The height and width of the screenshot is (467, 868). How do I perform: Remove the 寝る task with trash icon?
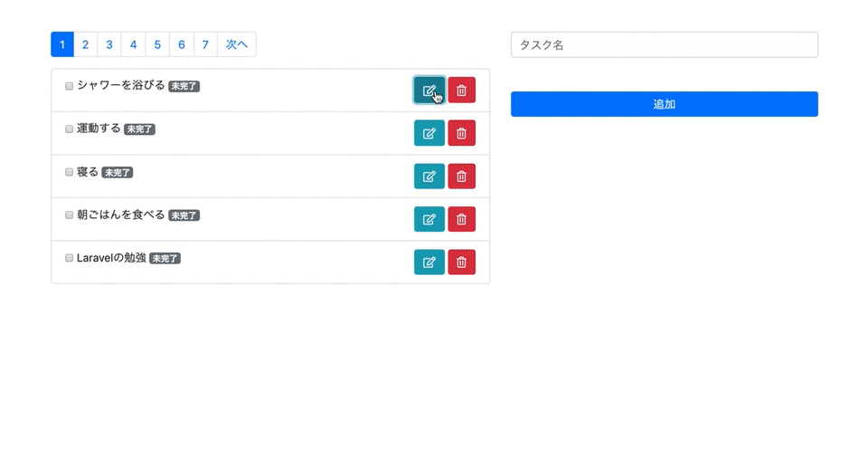[x=461, y=176]
